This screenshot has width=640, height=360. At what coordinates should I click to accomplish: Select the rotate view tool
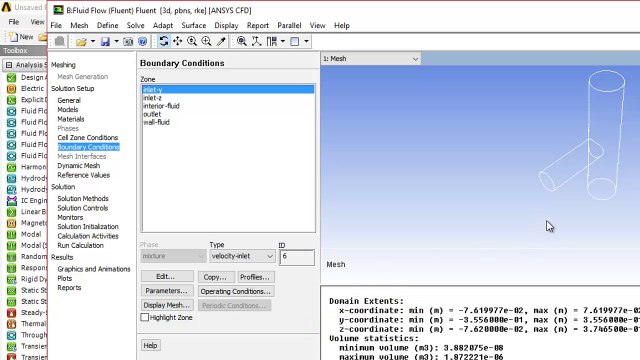click(x=164, y=41)
